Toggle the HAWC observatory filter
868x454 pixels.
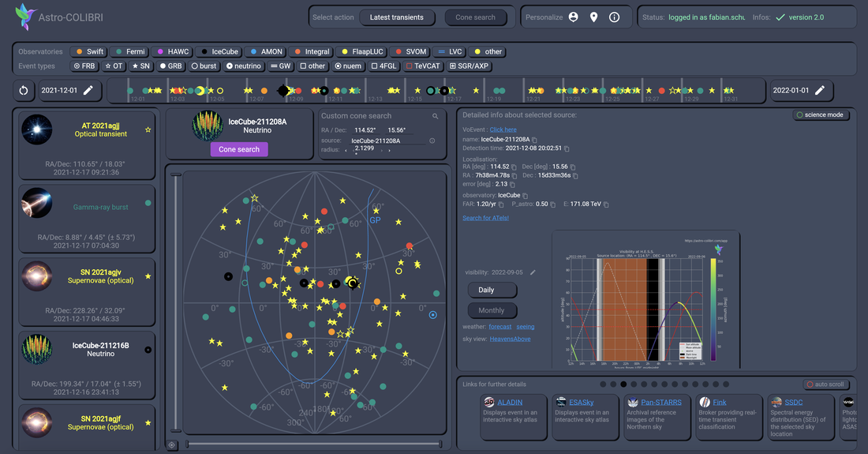[173, 51]
